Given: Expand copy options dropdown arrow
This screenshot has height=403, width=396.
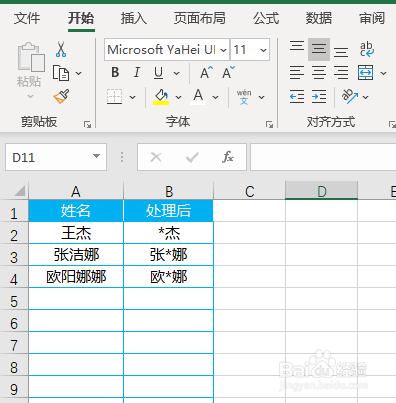Looking at the screenshot, I should point(79,73).
